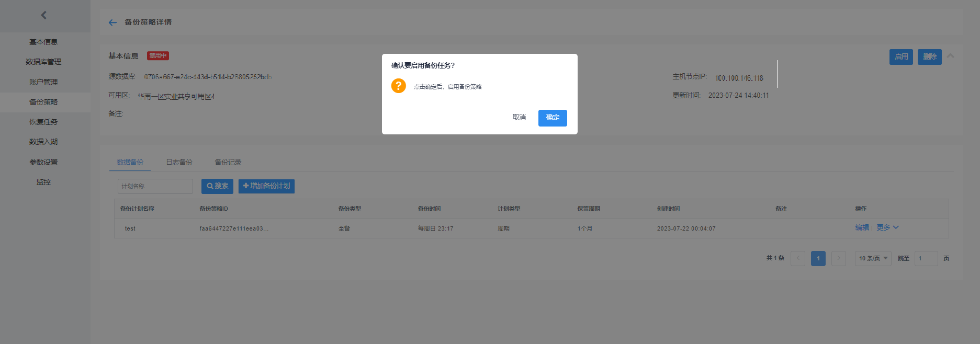Focus the 计划名称 search field

[155, 186]
